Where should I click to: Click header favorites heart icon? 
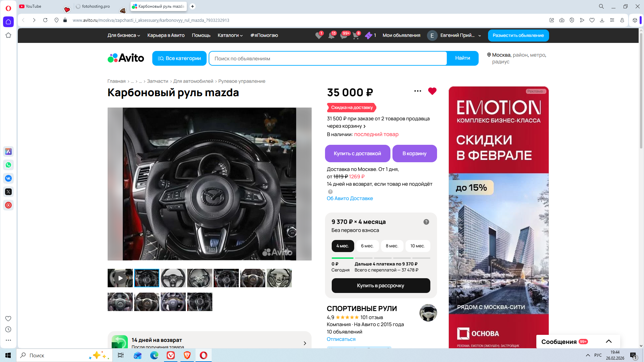pyautogui.click(x=319, y=36)
